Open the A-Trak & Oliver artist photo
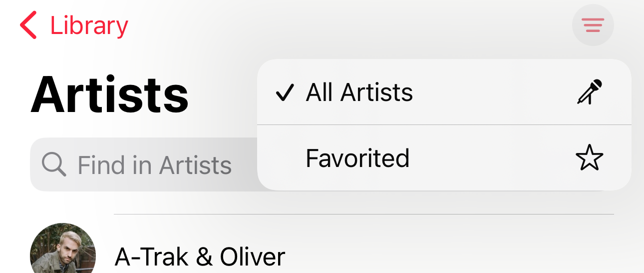 coord(62,250)
